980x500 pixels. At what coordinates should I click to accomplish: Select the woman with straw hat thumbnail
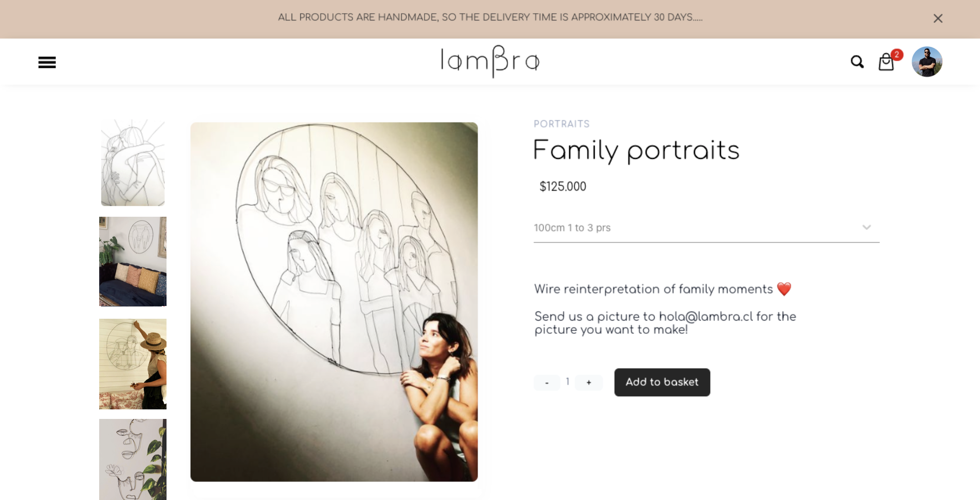pos(133,364)
